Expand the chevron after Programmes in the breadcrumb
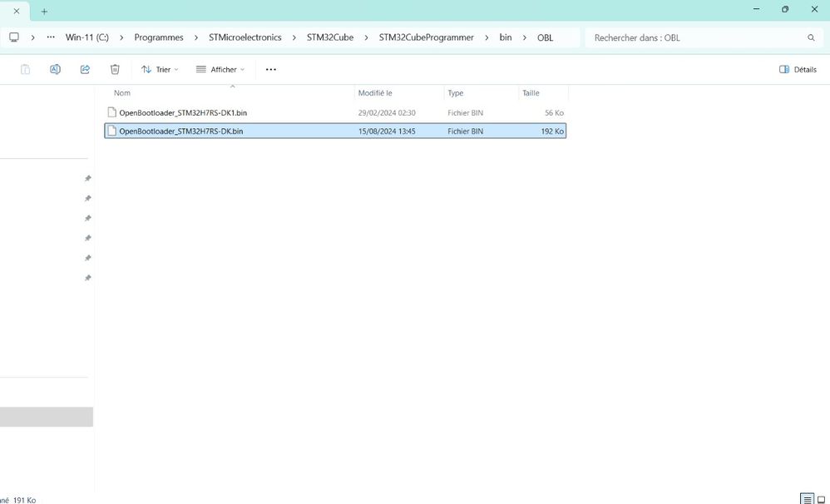Viewport: 830px width, 504px height. pyautogui.click(x=196, y=37)
